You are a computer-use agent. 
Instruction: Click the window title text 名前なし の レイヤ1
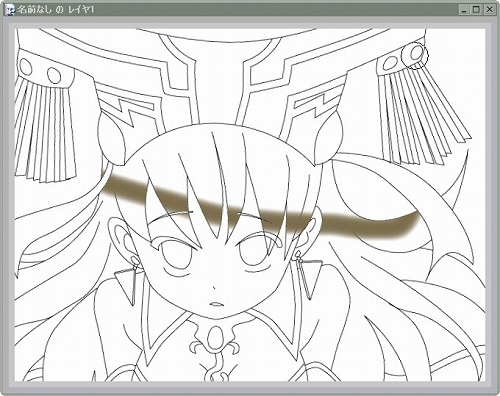pos(55,10)
